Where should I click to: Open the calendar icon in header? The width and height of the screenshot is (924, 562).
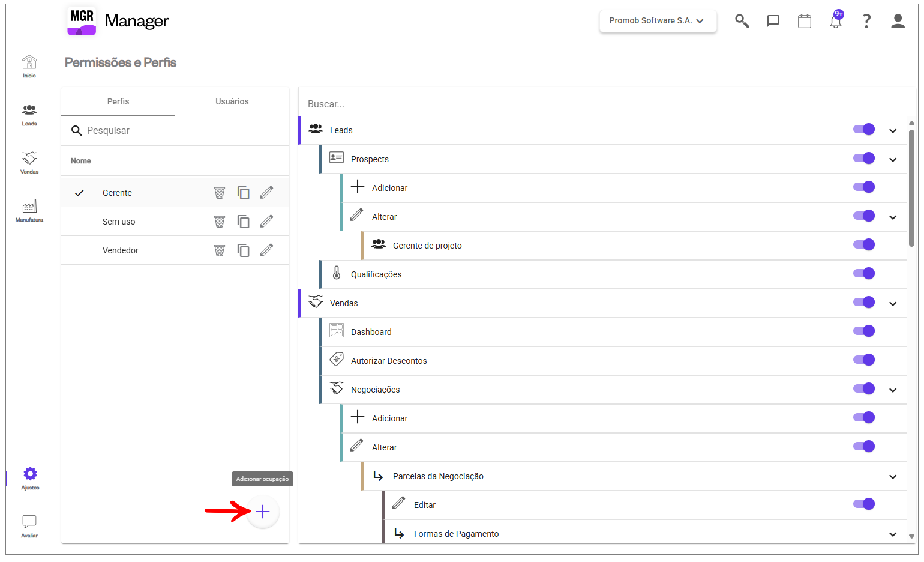point(805,21)
